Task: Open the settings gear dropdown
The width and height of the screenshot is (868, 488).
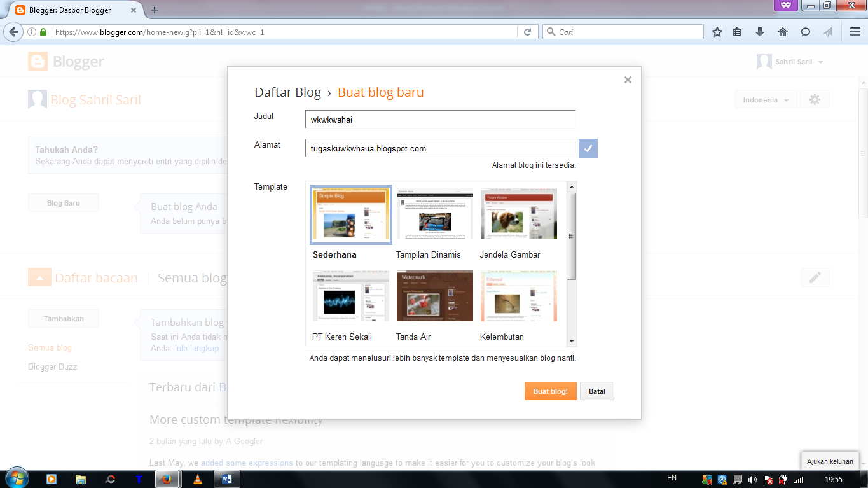Action: click(815, 100)
